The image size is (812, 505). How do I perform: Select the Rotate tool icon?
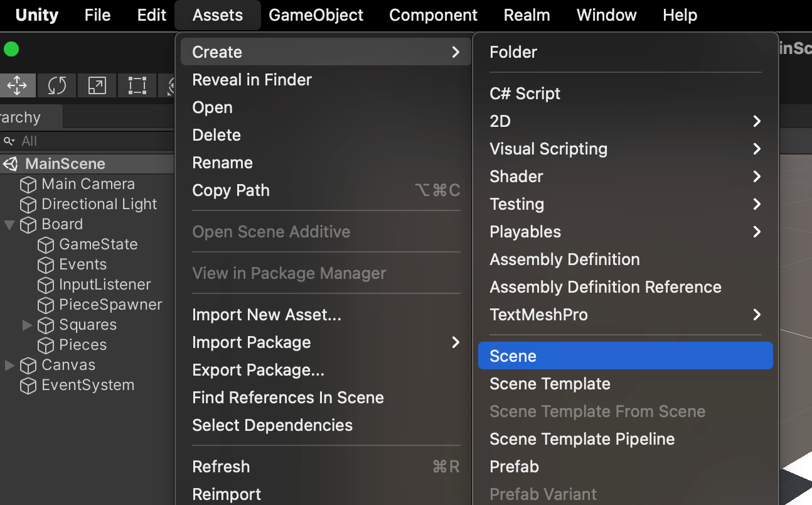coord(56,85)
